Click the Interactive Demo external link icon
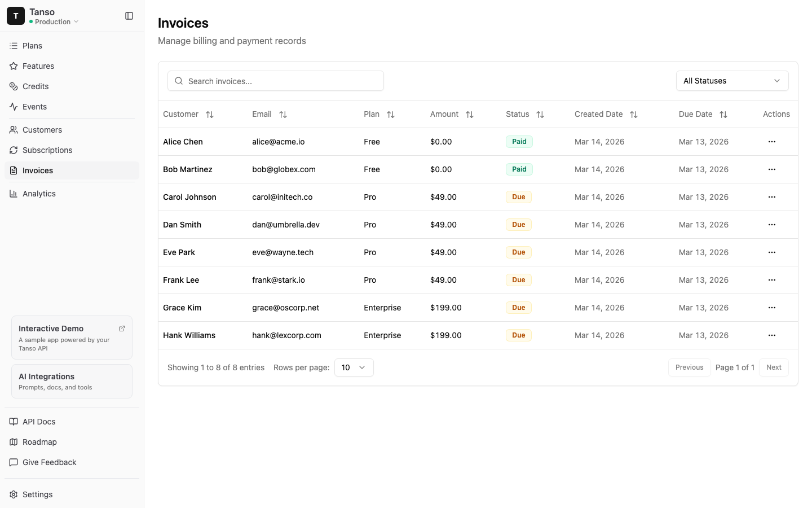812x508 pixels. pyautogui.click(x=122, y=329)
